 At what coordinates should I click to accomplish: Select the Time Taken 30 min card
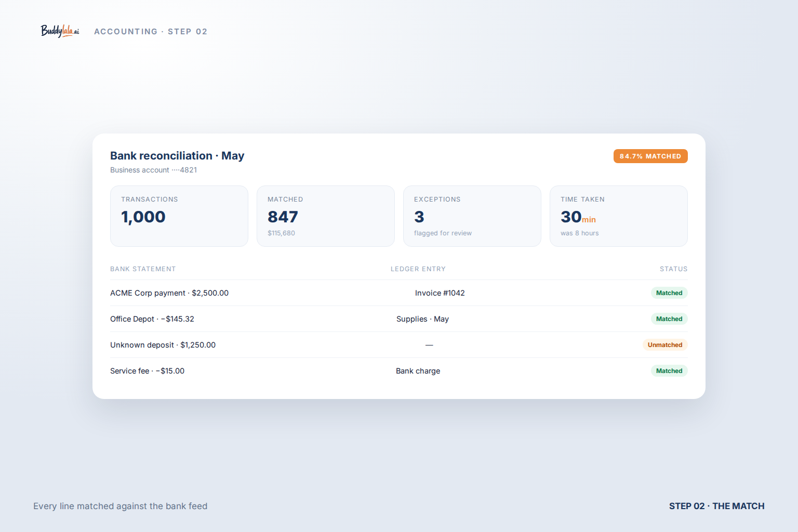pyautogui.click(x=619, y=216)
